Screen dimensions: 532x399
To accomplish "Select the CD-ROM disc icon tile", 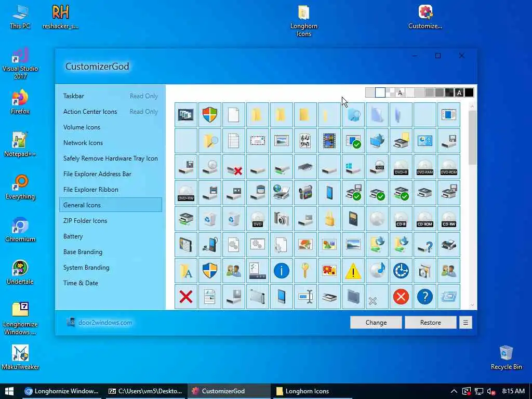I will (425, 219).
